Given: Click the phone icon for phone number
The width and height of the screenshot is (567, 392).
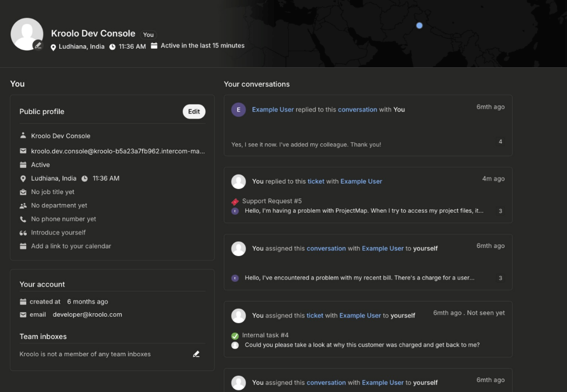Looking at the screenshot, I should pyautogui.click(x=23, y=219).
